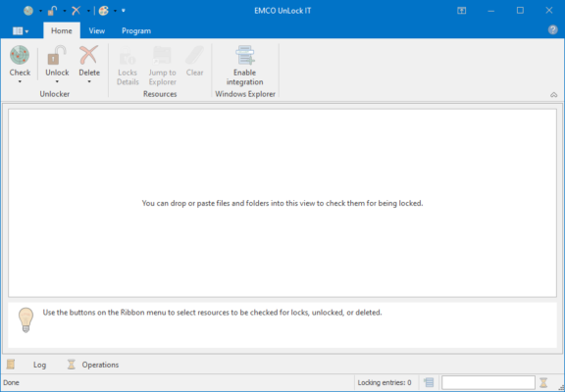Switch to the Program ribbon tab
The image size is (565, 392).
click(x=136, y=31)
